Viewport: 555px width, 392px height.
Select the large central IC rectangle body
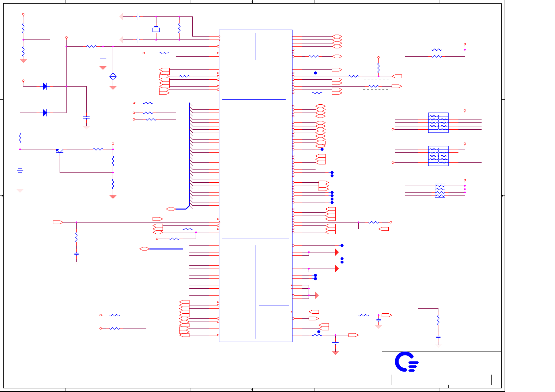[x=256, y=186]
